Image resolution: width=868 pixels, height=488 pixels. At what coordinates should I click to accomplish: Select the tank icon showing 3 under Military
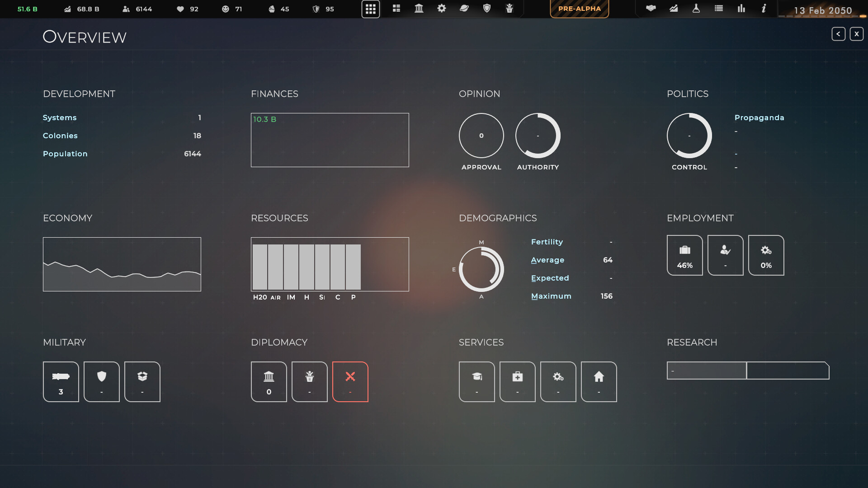click(61, 381)
